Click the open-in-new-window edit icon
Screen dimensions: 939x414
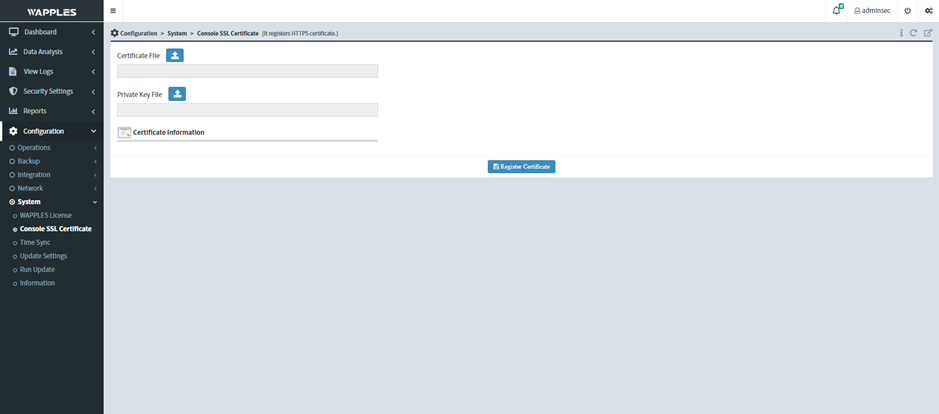pyautogui.click(x=927, y=33)
